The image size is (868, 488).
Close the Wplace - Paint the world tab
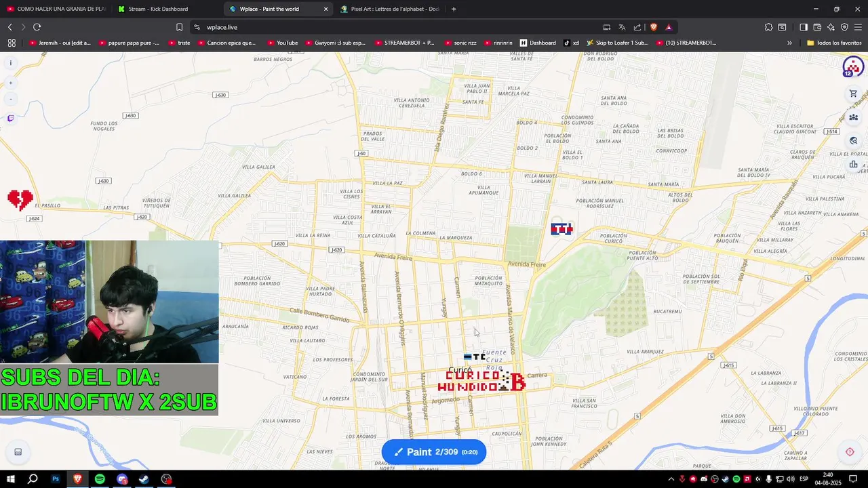click(x=325, y=9)
